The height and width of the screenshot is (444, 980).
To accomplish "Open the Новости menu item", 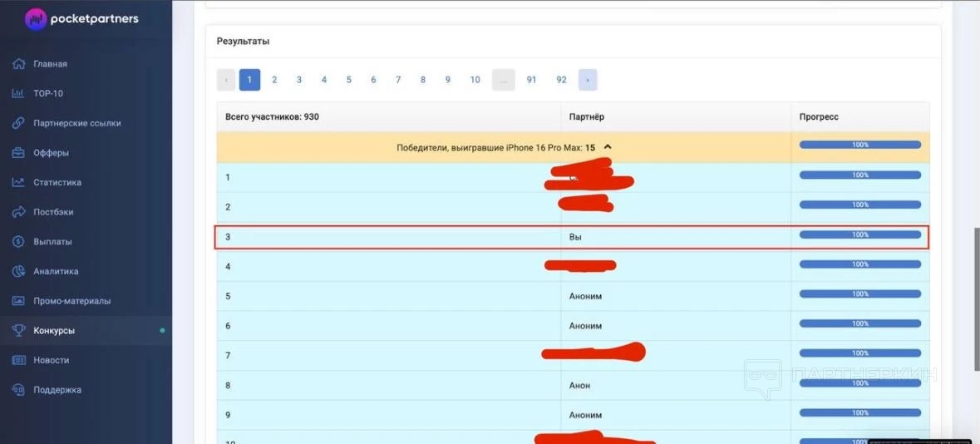I will 51,360.
